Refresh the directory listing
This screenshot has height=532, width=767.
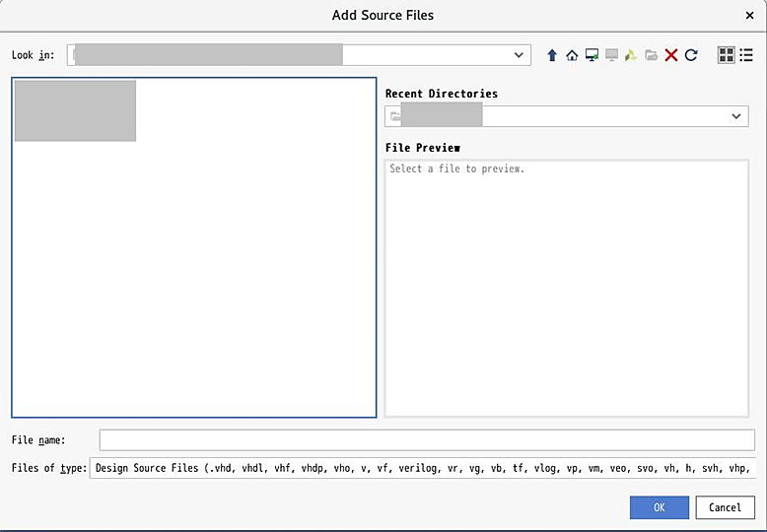[x=691, y=55]
